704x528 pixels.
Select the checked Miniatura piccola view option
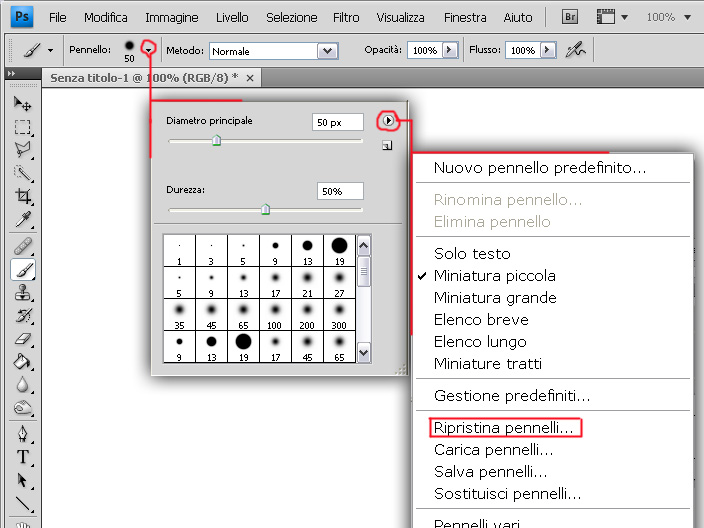pyautogui.click(x=495, y=276)
